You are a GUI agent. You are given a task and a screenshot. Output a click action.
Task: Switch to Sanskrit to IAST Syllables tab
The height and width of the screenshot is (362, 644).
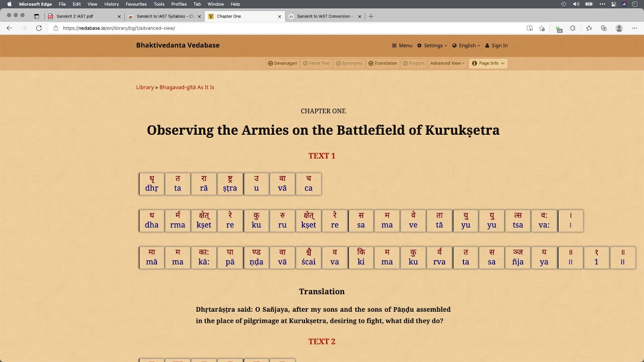[x=164, y=16]
